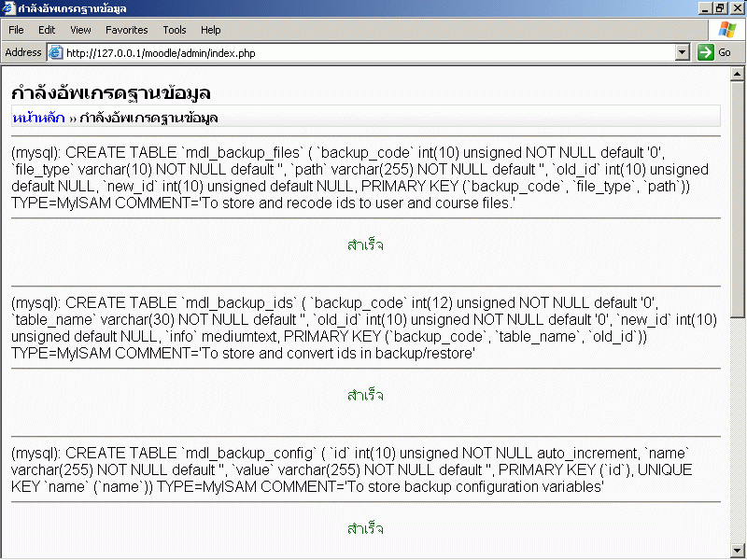The width and height of the screenshot is (747, 560).
Task: Open the File menu
Action: coord(16,30)
